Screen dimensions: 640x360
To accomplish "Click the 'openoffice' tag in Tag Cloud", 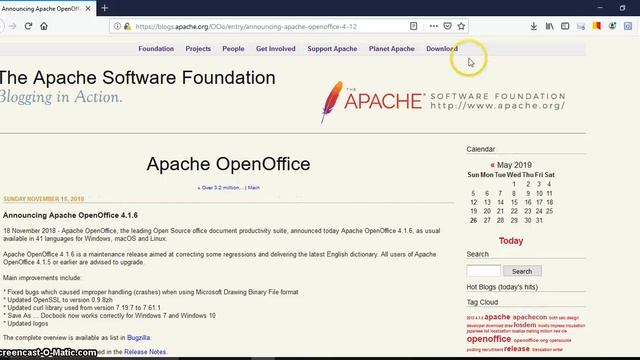I will click(x=489, y=339).
